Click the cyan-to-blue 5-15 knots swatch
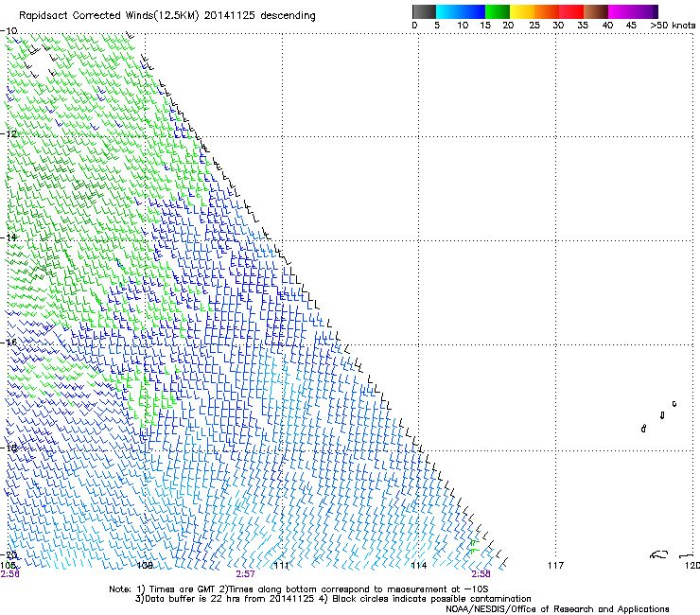The height and width of the screenshot is (615, 700). [x=461, y=11]
